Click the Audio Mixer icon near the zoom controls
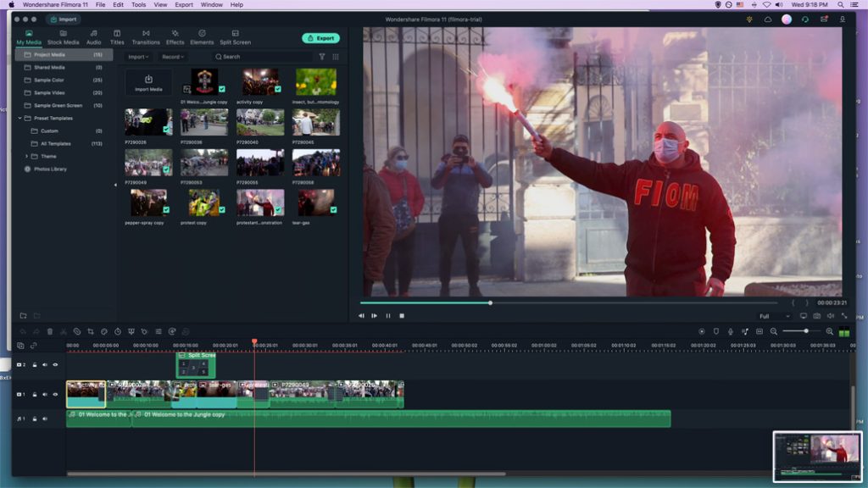This screenshot has width=868, height=488. [x=745, y=333]
